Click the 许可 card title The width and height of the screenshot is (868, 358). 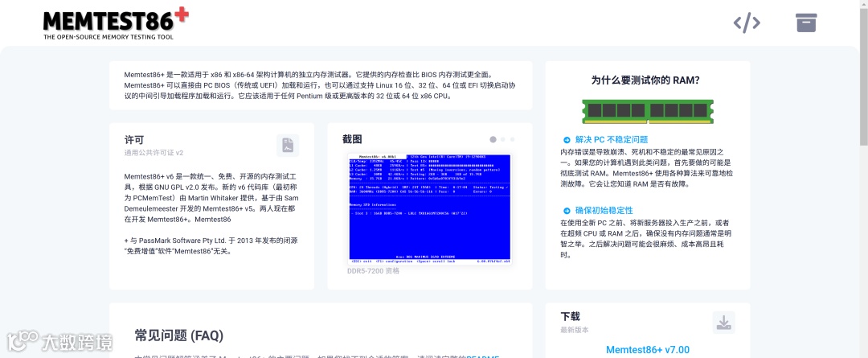134,140
